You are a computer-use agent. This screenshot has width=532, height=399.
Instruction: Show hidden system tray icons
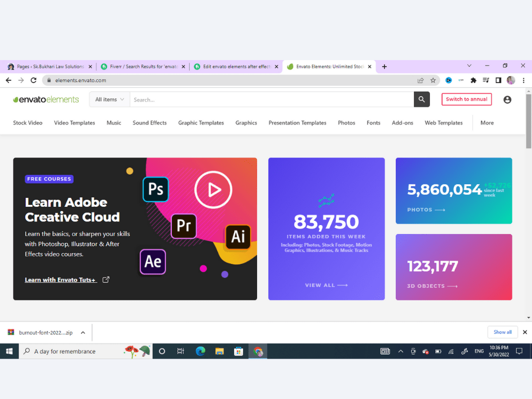point(401,351)
